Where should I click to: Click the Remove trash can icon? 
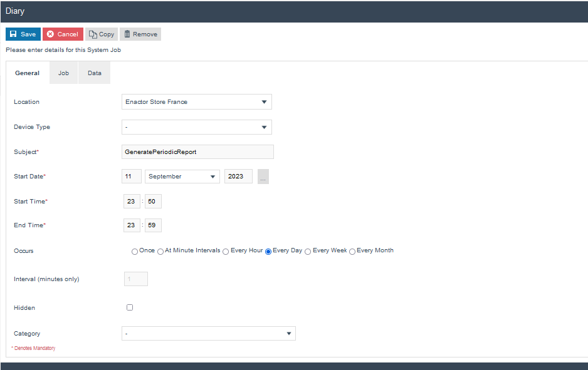pyautogui.click(x=127, y=34)
